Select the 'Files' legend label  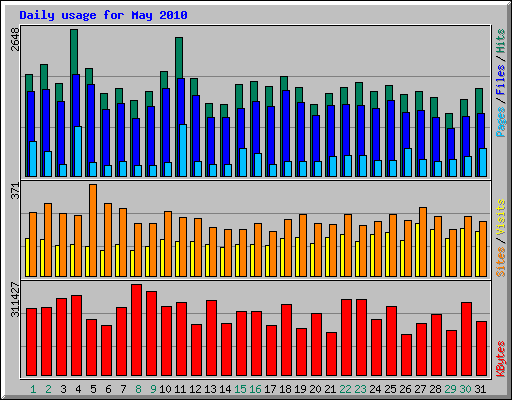501,80
